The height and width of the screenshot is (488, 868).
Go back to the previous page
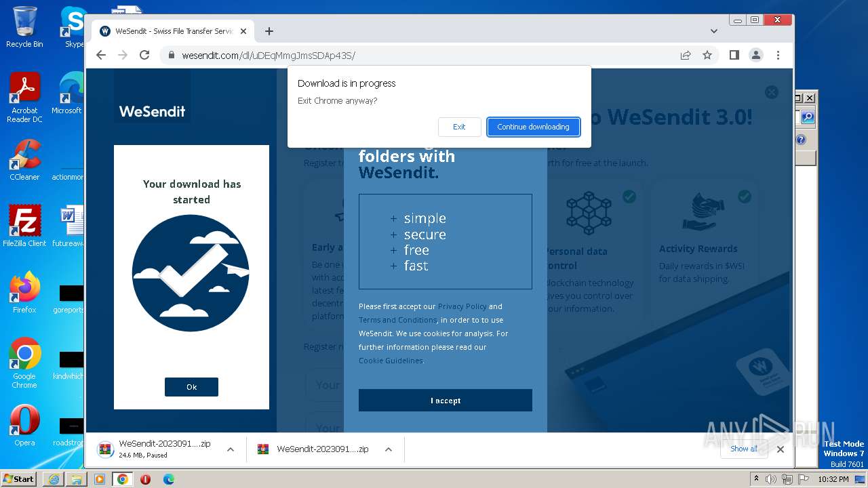pos(101,55)
